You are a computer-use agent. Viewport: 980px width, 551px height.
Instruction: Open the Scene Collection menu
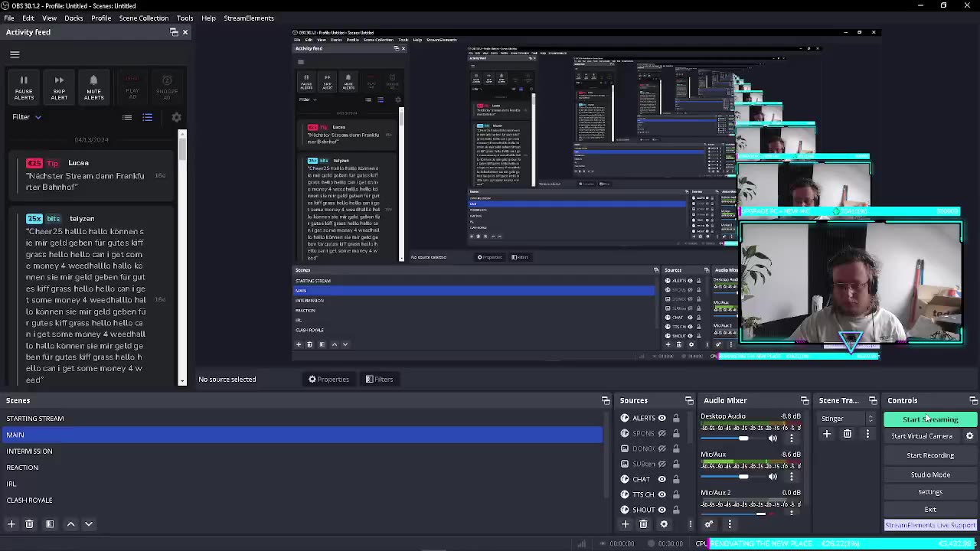pyautogui.click(x=143, y=18)
